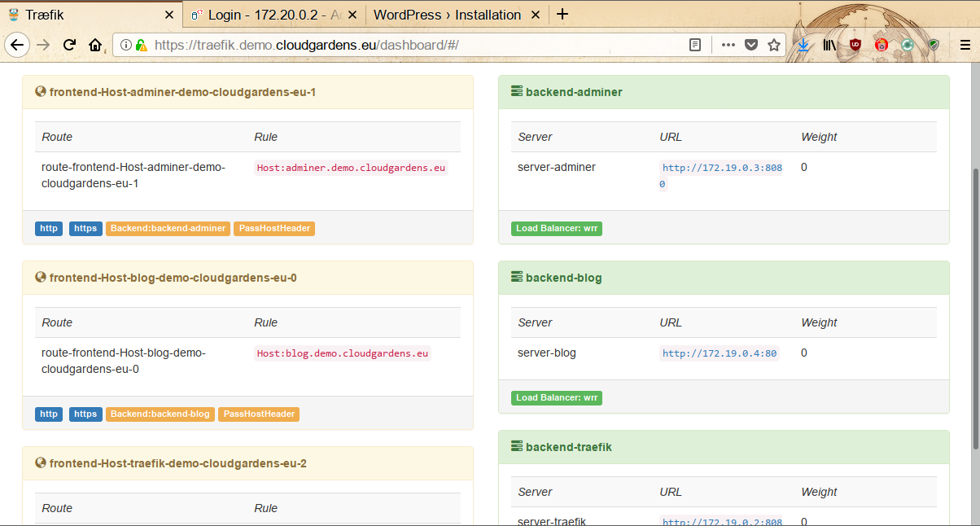Click the PassHostHeader badge in adminer frontend

click(x=274, y=229)
